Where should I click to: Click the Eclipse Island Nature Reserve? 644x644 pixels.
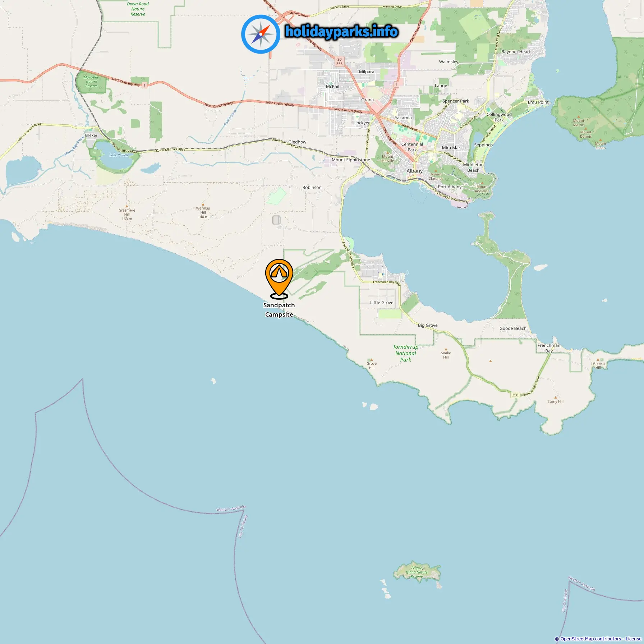coord(417,572)
